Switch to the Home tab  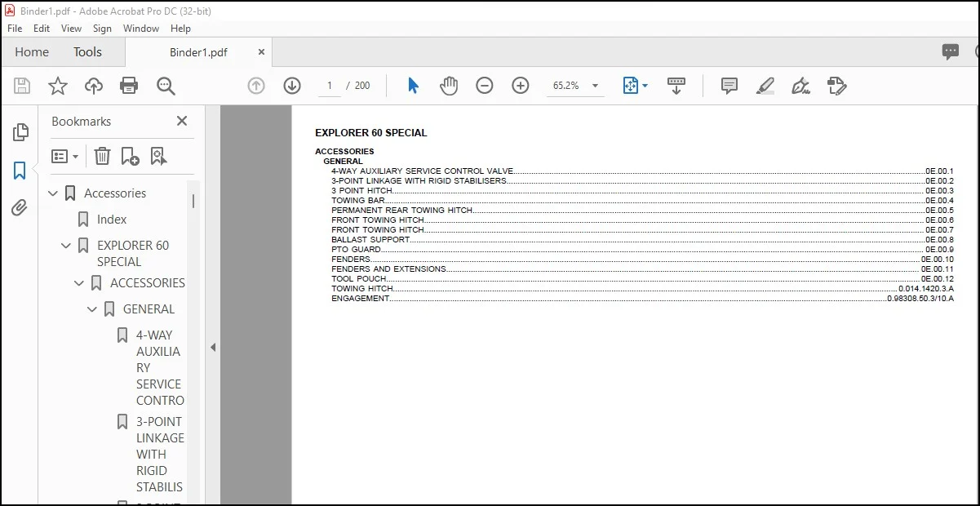tap(32, 52)
